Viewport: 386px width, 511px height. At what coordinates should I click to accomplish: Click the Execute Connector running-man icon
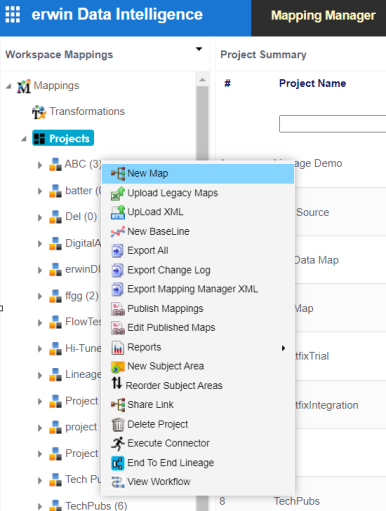pos(118,443)
